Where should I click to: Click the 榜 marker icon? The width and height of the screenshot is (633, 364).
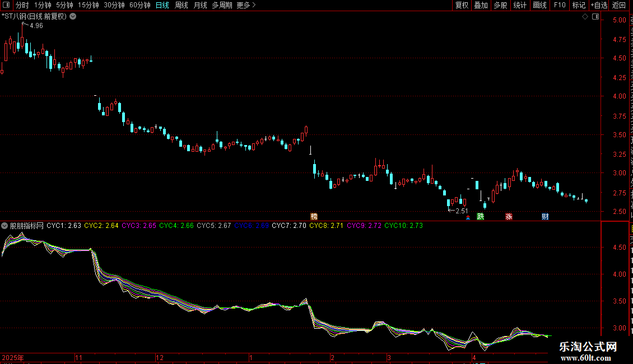[x=314, y=217]
